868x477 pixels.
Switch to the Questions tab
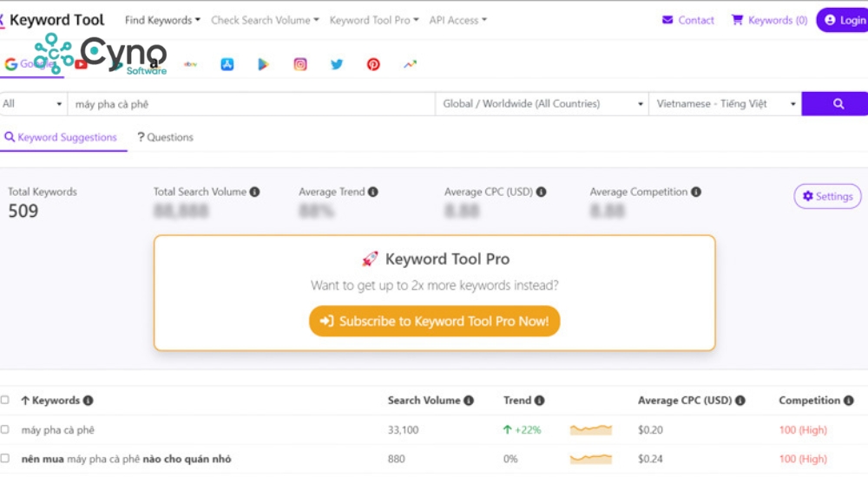pos(165,137)
